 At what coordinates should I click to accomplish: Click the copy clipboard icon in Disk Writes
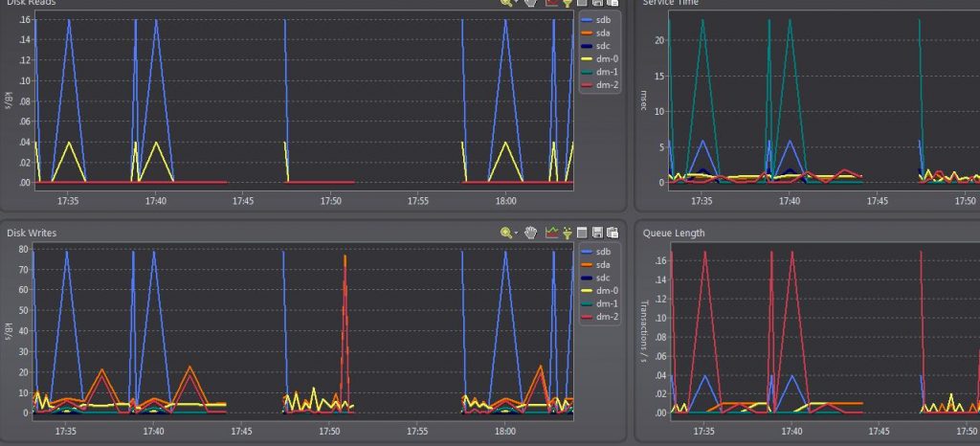(x=613, y=233)
